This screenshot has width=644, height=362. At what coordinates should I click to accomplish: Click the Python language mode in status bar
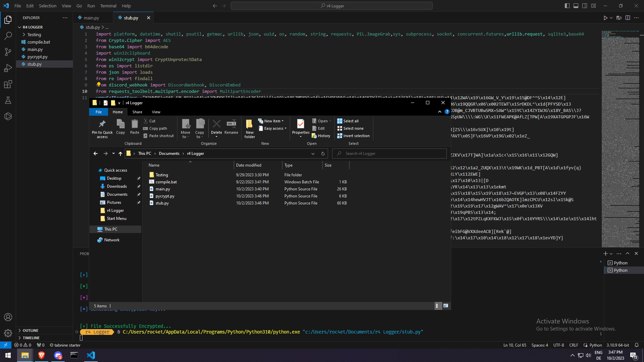[x=596, y=345]
